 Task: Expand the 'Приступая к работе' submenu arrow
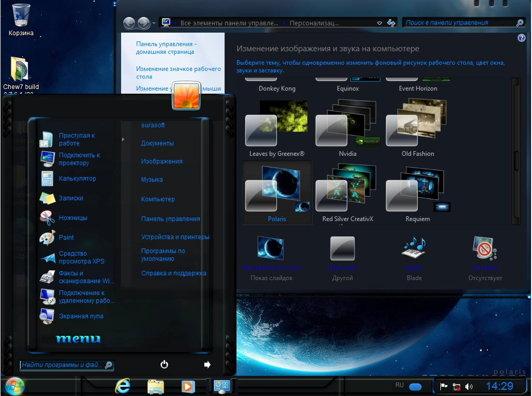[x=123, y=139]
